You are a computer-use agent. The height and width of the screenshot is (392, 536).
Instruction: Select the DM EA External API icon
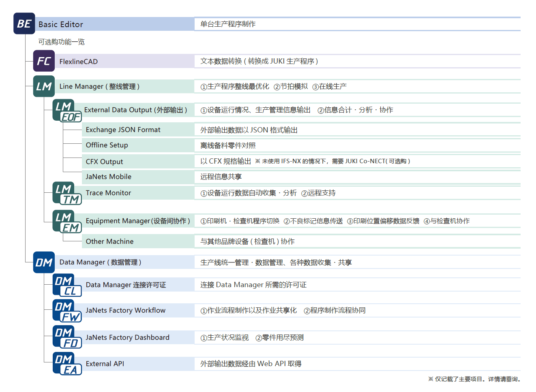pyautogui.click(x=67, y=364)
